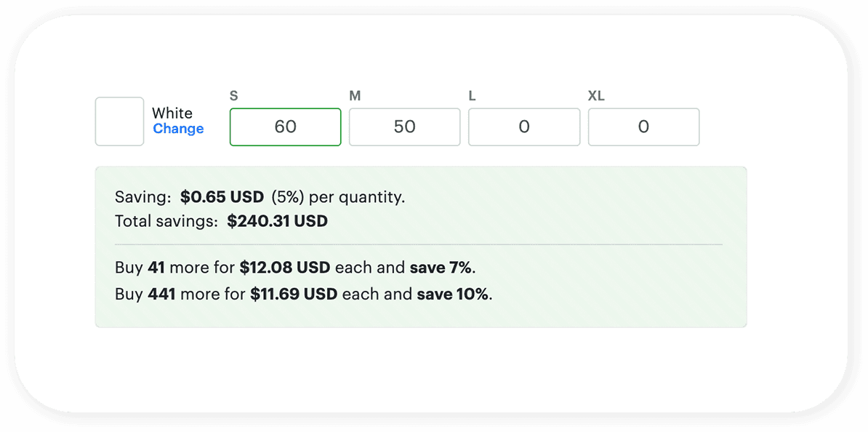Click the S quantity input showing 60
Viewport: 868px width, 432px height.
pyautogui.click(x=285, y=127)
